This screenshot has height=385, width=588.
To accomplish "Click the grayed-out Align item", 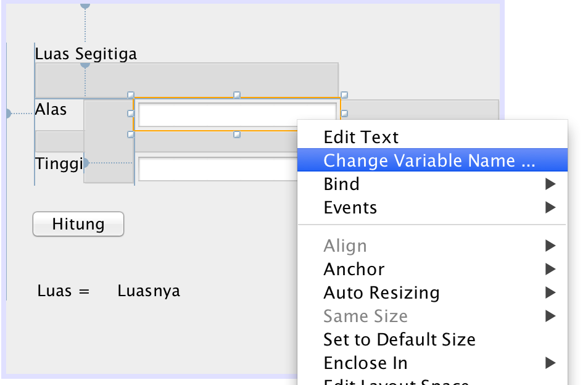I will (345, 246).
